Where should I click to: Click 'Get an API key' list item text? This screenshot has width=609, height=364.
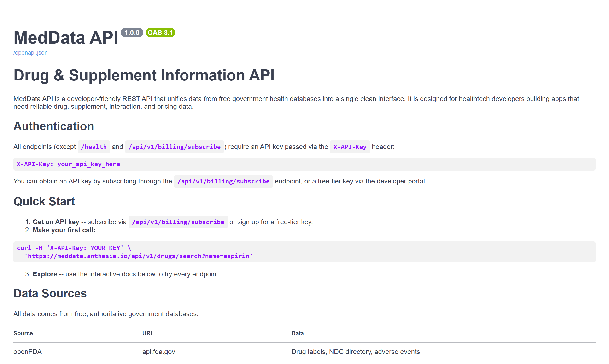[x=56, y=222]
